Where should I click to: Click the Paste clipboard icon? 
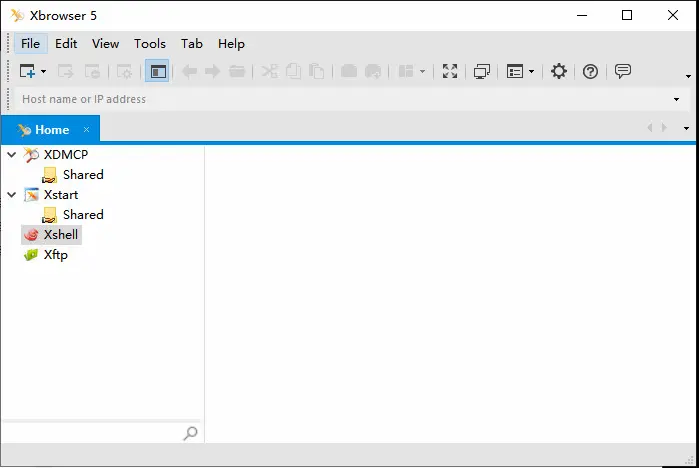tap(317, 71)
